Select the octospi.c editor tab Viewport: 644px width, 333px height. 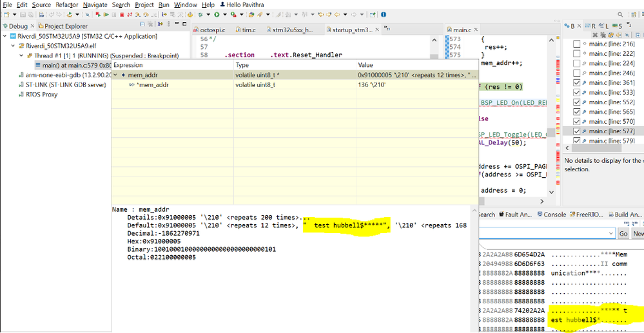pos(213,30)
